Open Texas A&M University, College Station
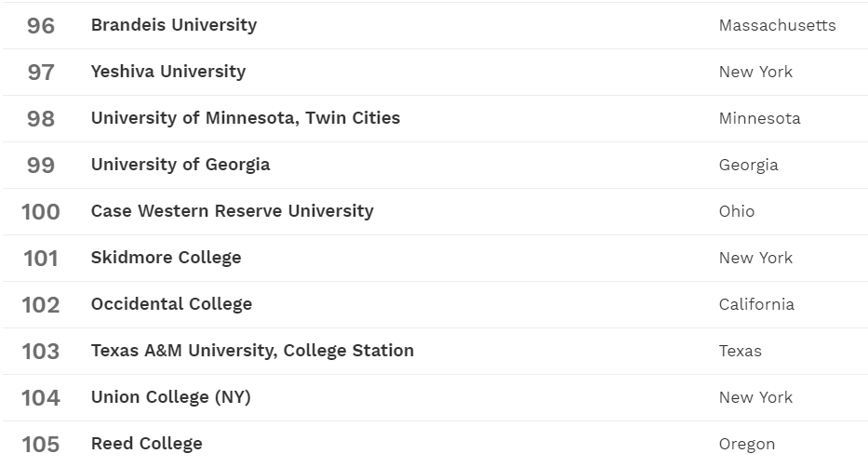This screenshot has height=467, width=868. (x=252, y=351)
